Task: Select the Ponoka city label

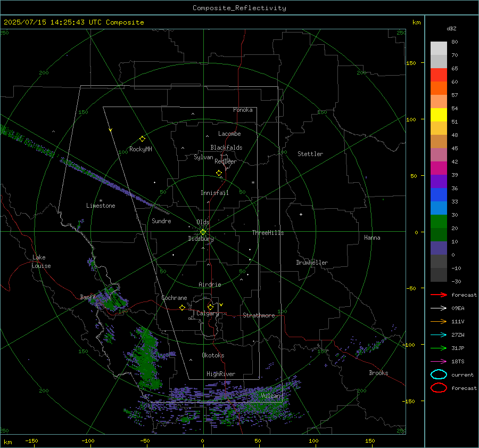Action: pos(243,110)
